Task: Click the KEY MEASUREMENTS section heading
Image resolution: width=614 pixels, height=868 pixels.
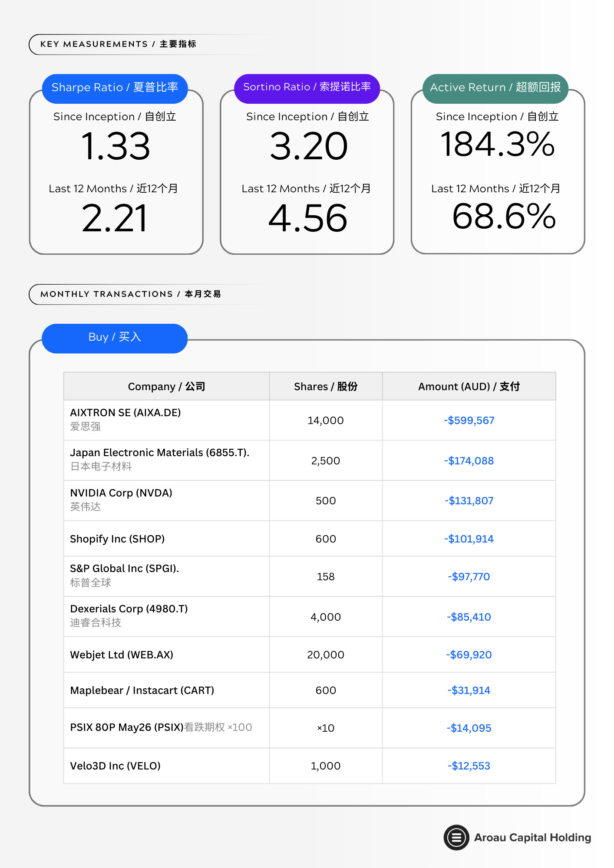Action: 118,44
